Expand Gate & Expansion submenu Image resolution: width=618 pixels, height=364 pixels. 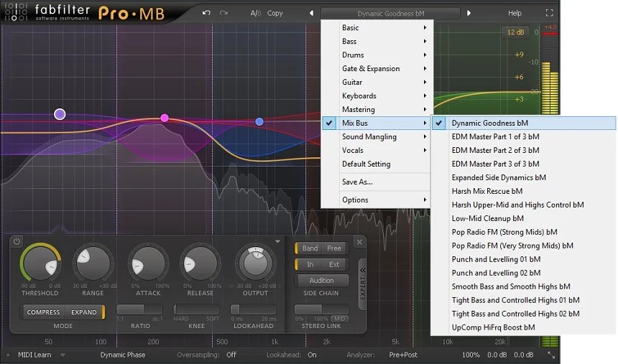377,68
